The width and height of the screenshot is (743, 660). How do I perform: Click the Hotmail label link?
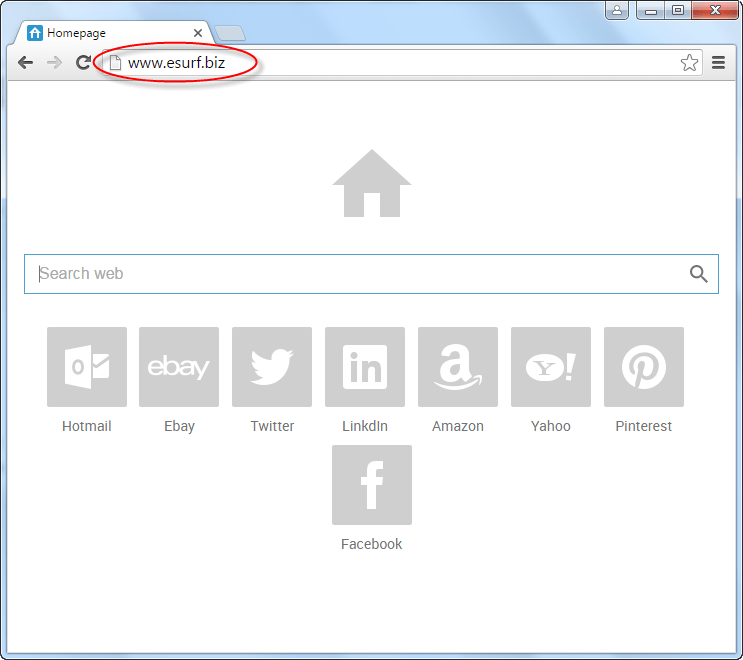click(x=87, y=426)
